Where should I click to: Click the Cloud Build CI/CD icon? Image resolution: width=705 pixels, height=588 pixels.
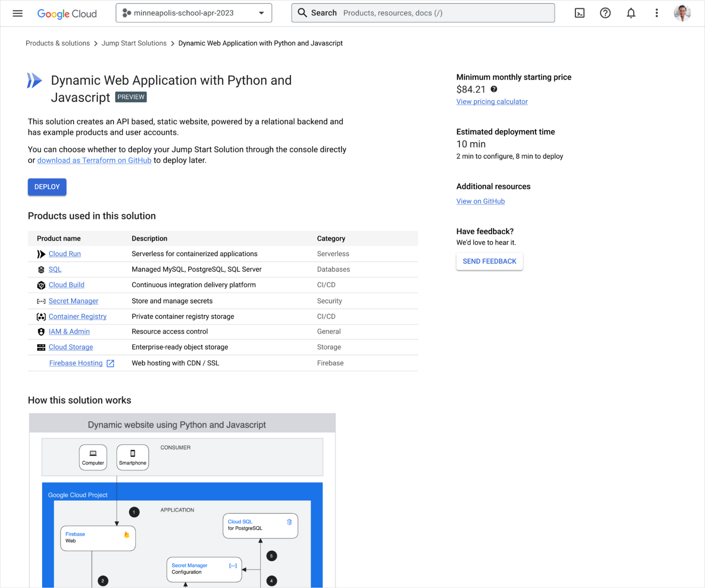point(41,285)
